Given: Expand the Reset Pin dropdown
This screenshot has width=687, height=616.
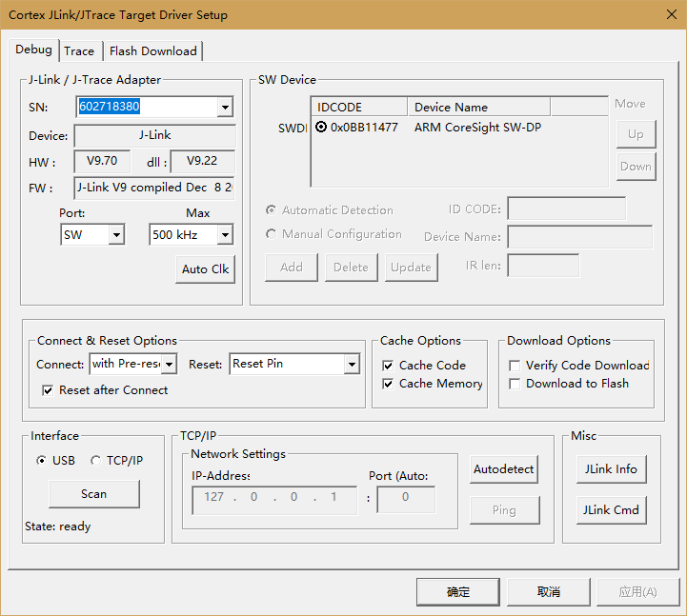Looking at the screenshot, I should 352,364.
